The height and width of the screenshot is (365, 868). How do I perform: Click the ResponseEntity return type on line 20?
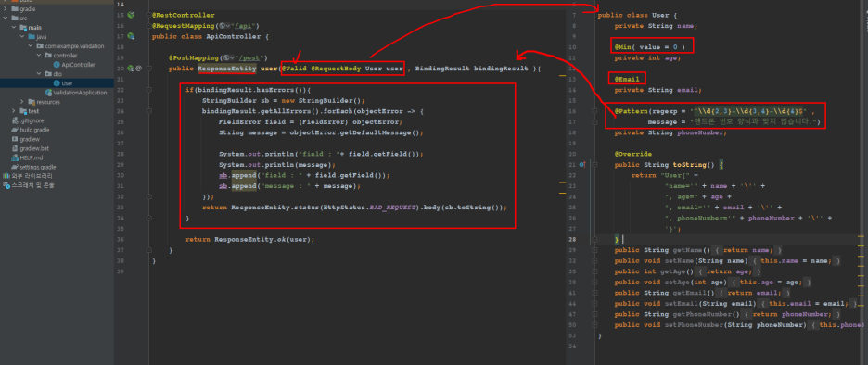pos(227,69)
